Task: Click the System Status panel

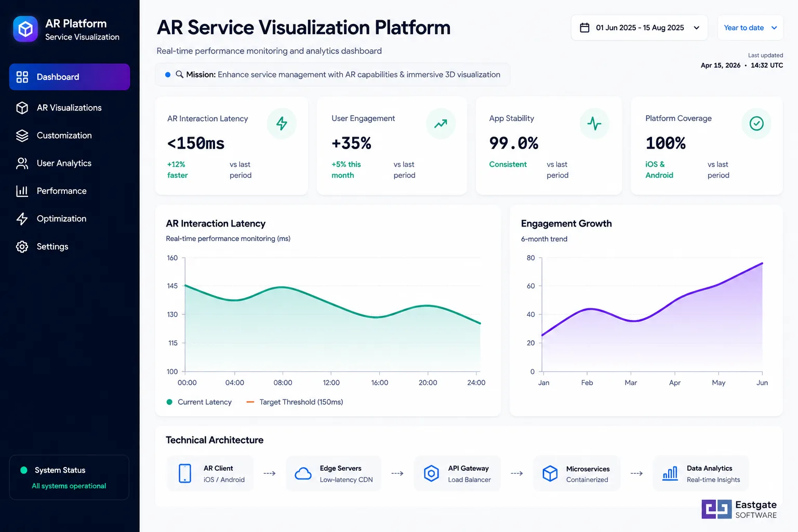Action: tap(69, 477)
